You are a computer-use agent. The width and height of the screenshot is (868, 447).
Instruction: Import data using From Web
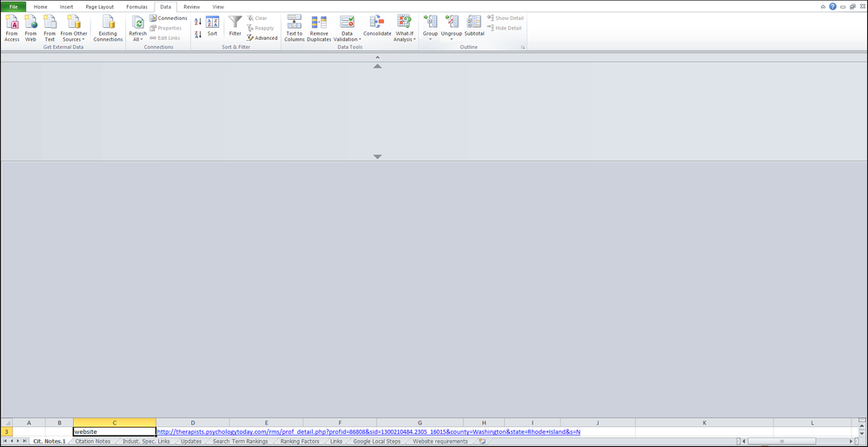tap(30, 29)
